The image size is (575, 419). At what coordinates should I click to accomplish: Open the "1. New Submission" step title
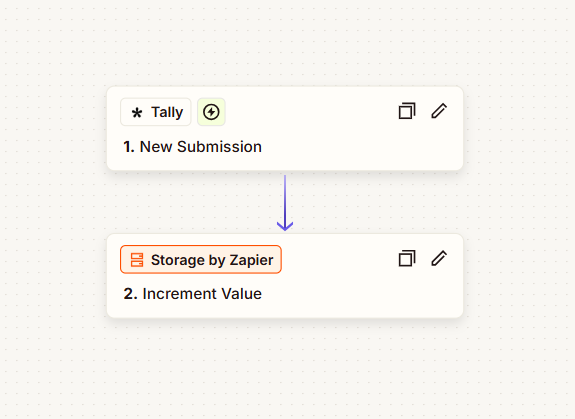193,147
